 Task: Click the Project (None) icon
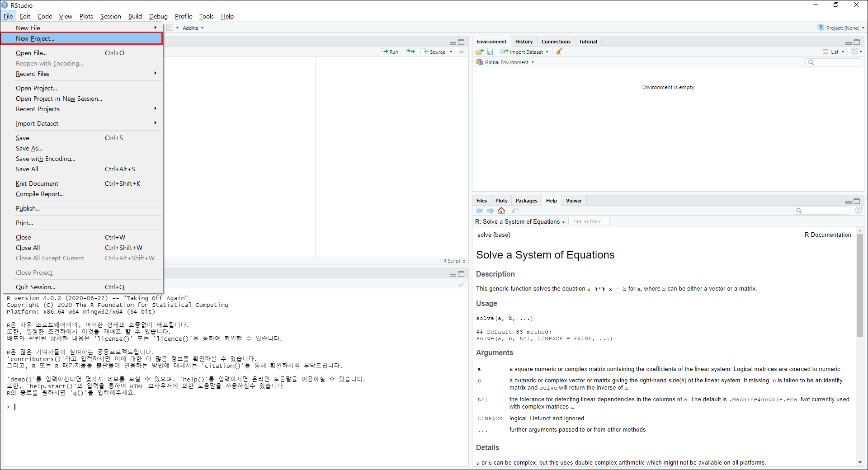pyautogui.click(x=821, y=28)
